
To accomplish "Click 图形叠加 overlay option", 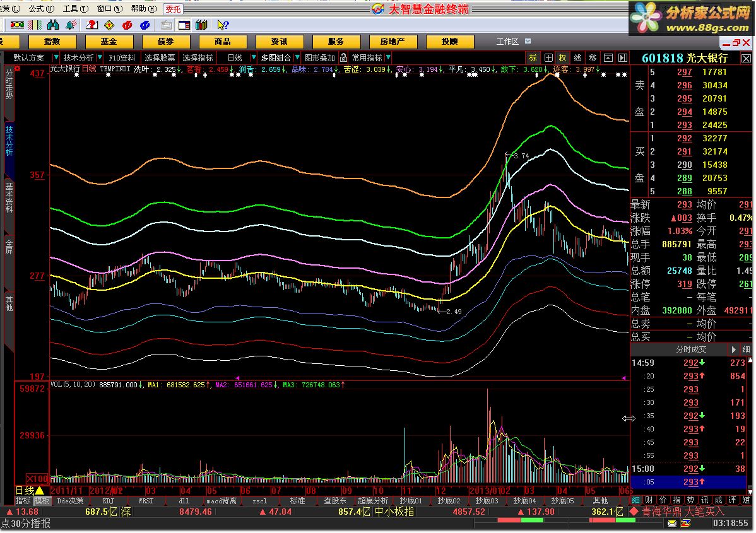I will [x=320, y=58].
